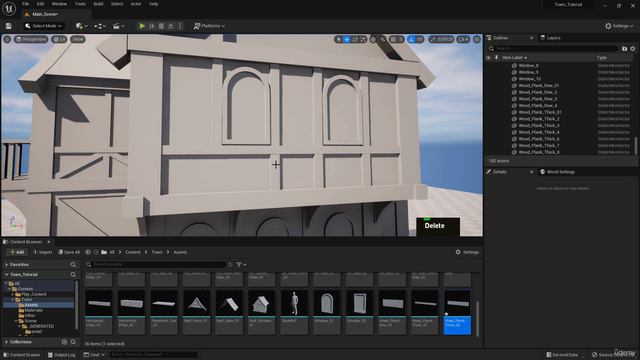The height and width of the screenshot is (360, 640).
Task: Select the Mannequin figure asset thumbnail
Action: pos(294,312)
